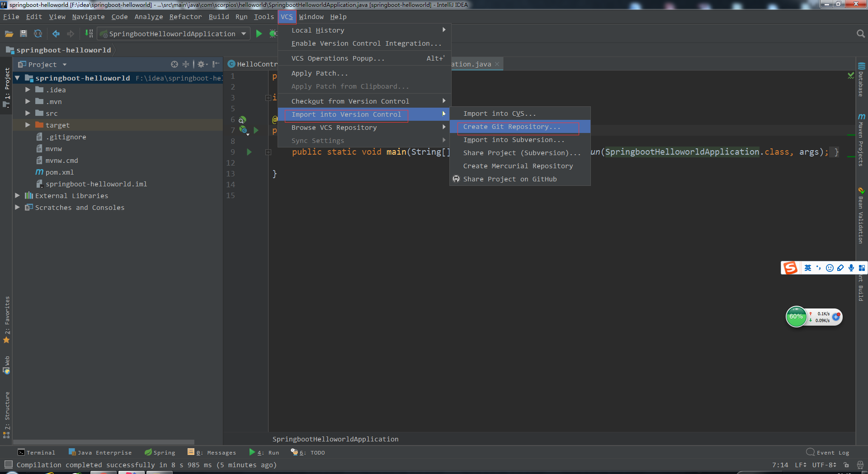Choose Enable Version Control Integration
The width and height of the screenshot is (868, 474).
point(364,43)
